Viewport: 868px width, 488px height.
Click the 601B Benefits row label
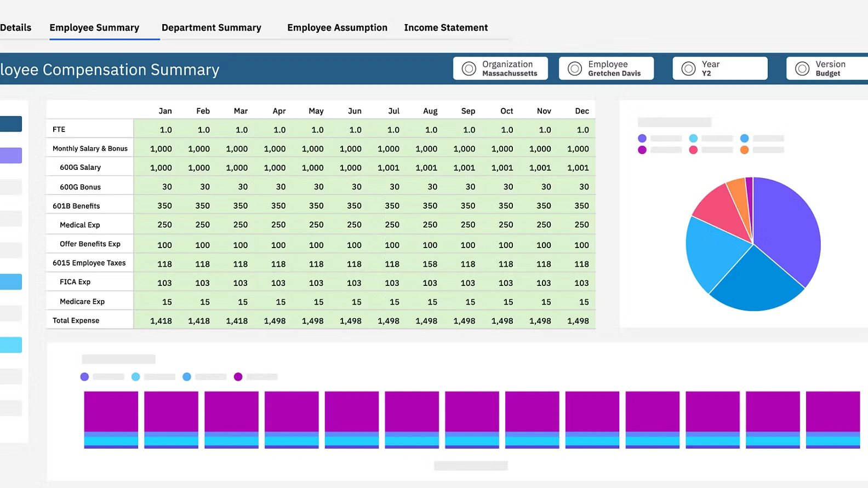[76, 206]
